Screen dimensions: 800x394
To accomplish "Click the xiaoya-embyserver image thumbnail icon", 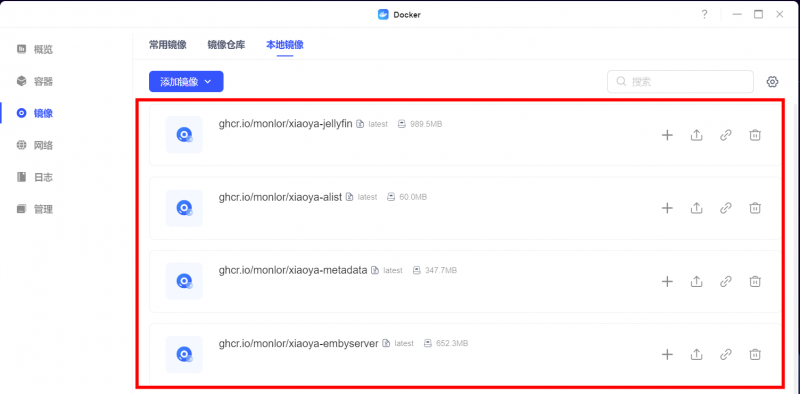I will pyautogui.click(x=184, y=354).
